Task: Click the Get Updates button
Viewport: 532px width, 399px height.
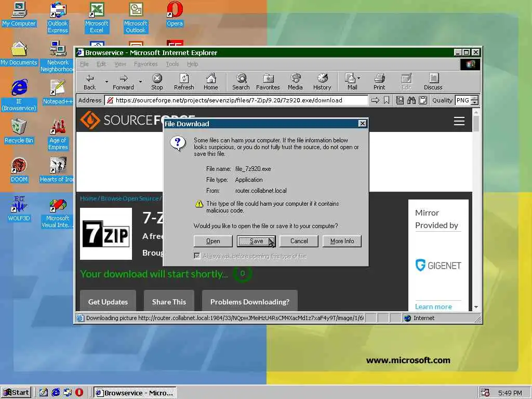Action: 108,301
